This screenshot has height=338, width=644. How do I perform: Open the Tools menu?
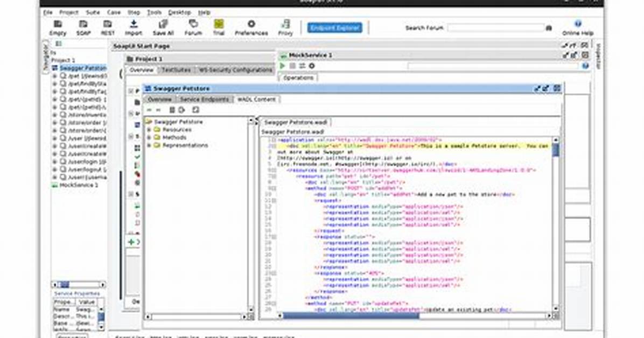[x=155, y=13]
